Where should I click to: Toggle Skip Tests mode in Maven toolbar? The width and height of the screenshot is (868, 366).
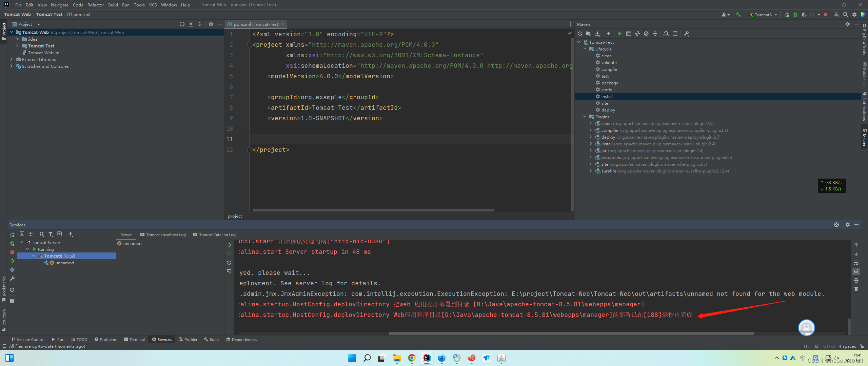(646, 34)
